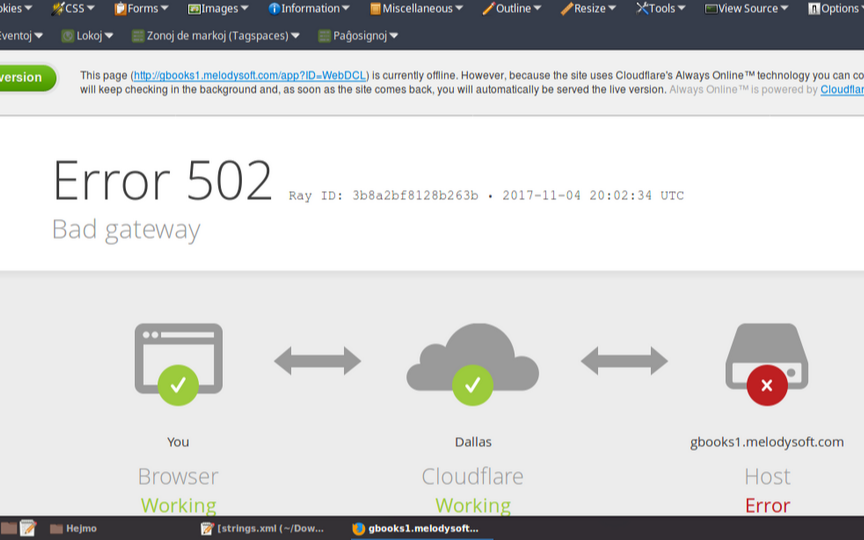
Task: Expand the View Source dropdown arrow
Action: click(784, 8)
